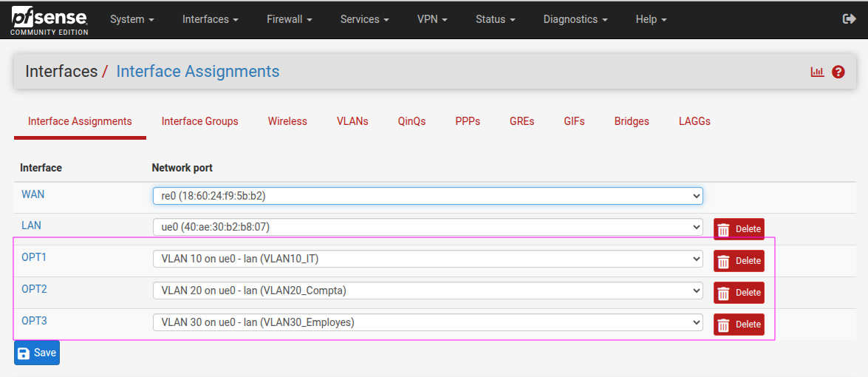868x377 pixels.
Task: Delete the LAN interface assignment
Action: pyautogui.click(x=738, y=229)
